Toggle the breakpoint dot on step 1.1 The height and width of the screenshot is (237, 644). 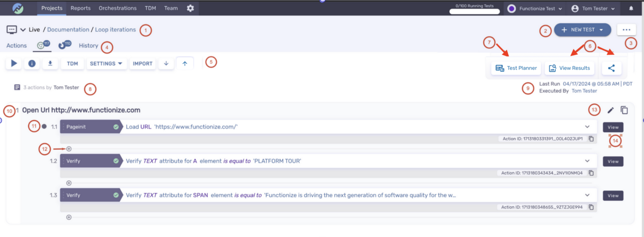point(44,126)
